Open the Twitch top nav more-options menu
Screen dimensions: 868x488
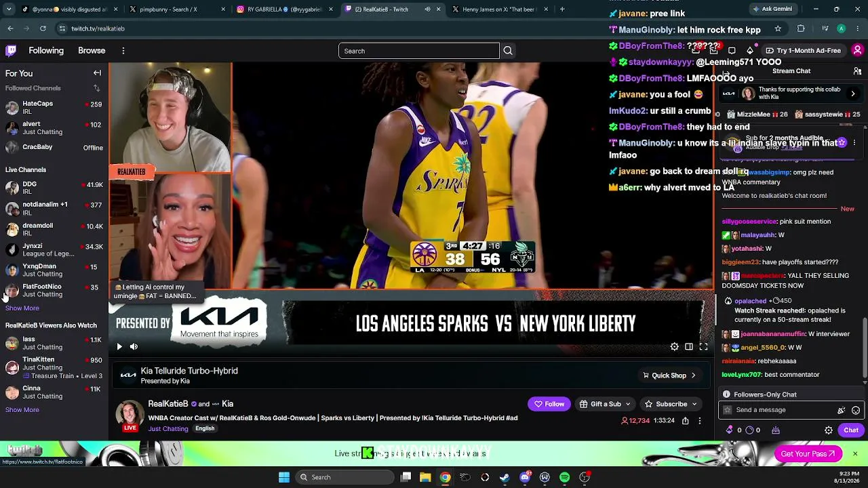(x=123, y=51)
